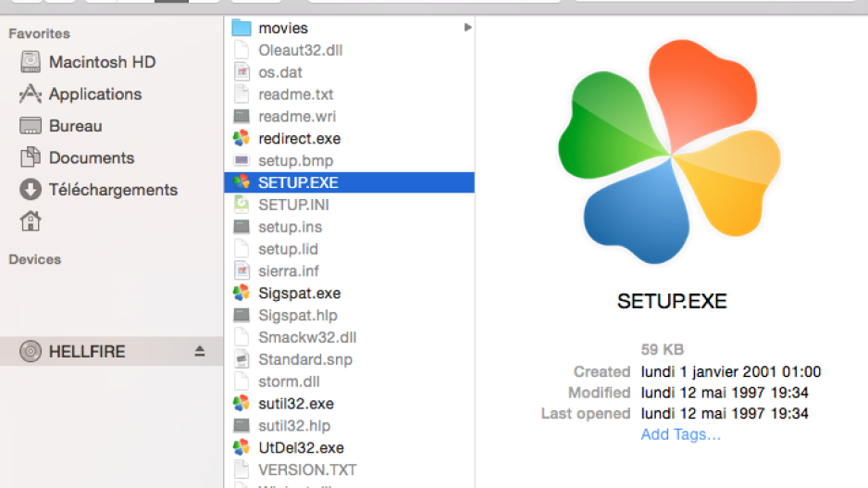This screenshot has height=488, width=868.
Task: Click the setup.bmp image icon
Action: coord(242,160)
